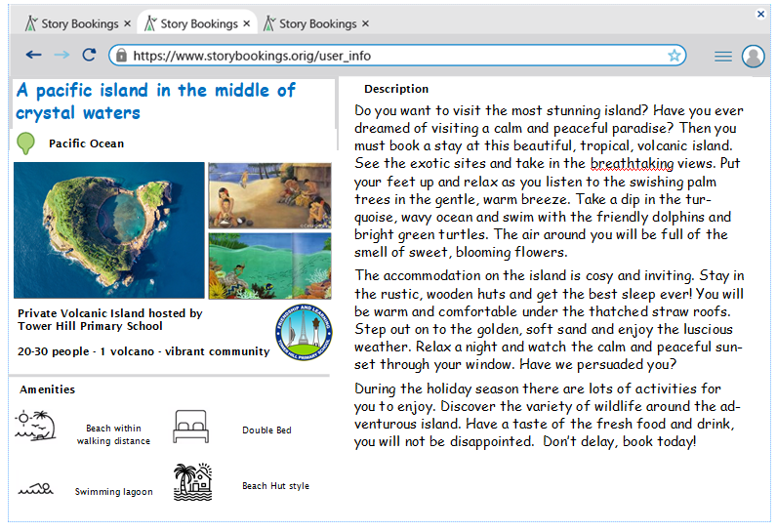Click 'Beach within walking distance' label
Viewport: 777px width, 532px height.
click(113, 434)
